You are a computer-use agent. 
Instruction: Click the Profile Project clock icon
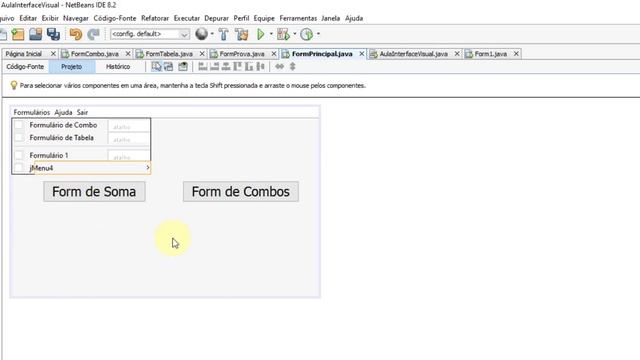[307, 34]
